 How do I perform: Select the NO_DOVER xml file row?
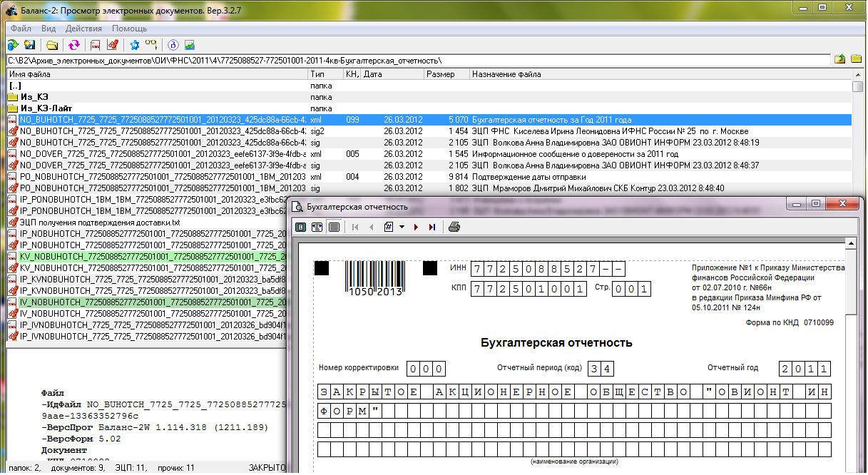click(x=429, y=154)
